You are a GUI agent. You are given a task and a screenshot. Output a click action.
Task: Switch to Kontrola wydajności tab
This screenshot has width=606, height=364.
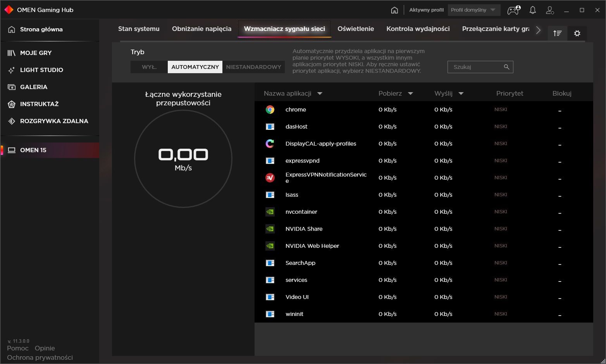pos(418,29)
